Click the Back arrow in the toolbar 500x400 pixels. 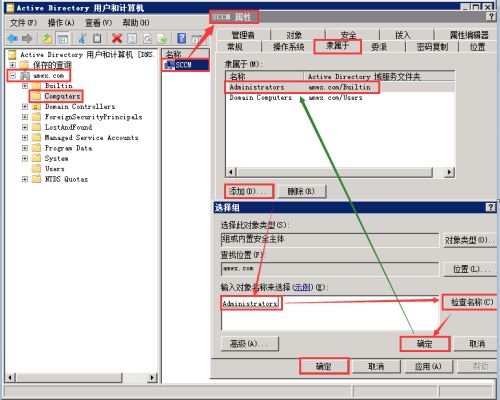tap(13, 39)
